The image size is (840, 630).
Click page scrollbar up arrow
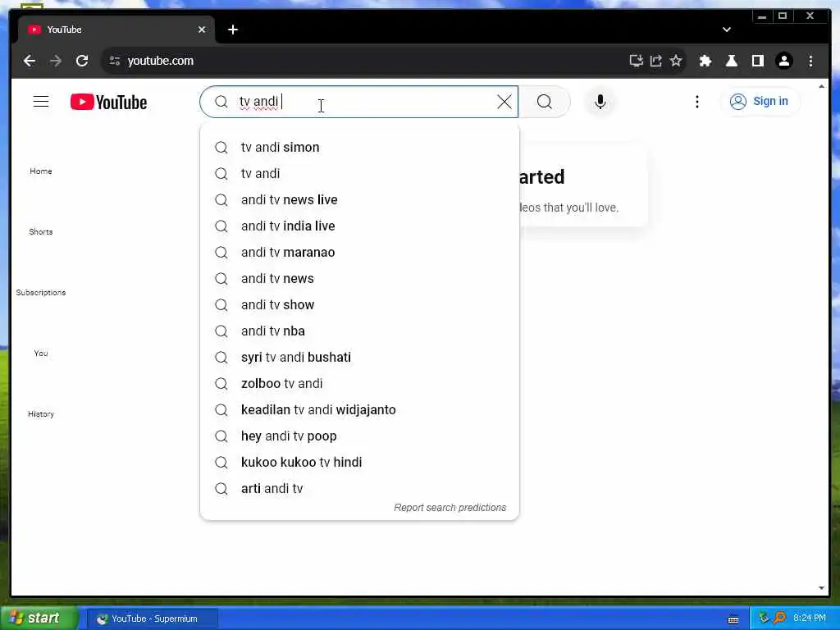pos(821,86)
